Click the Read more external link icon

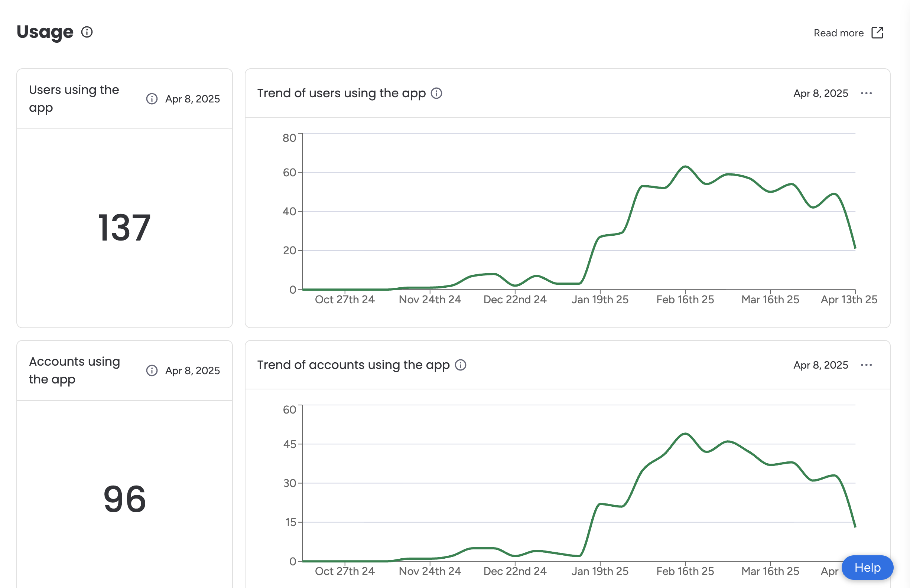(x=877, y=33)
